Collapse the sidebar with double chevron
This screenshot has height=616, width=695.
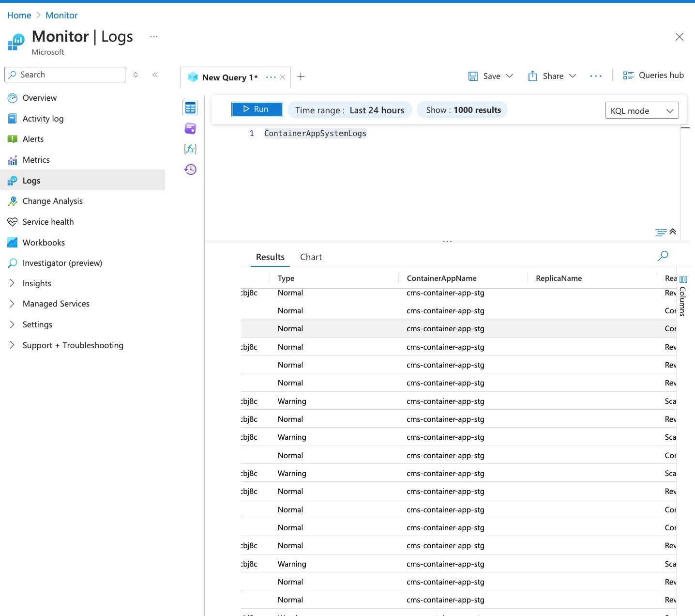pos(155,75)
